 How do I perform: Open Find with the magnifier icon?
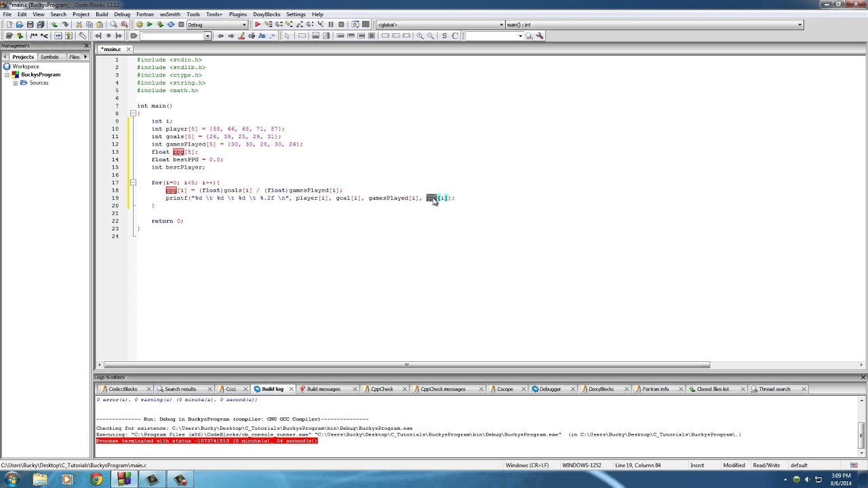tap(113, 24)
